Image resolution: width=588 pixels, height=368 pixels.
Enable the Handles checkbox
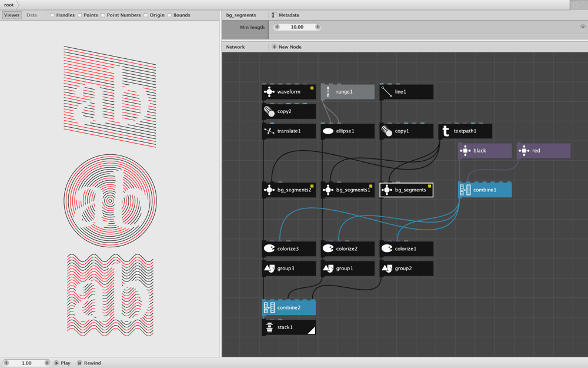click(52, 15)
